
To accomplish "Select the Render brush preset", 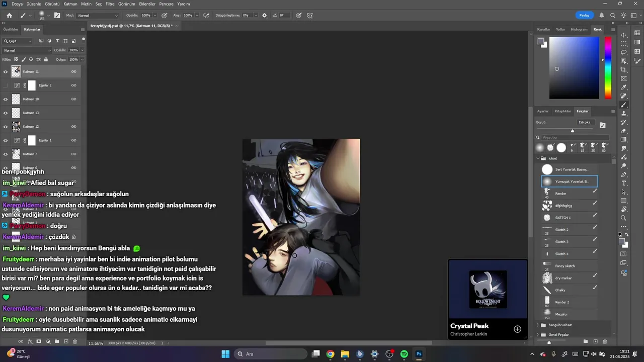I will click(x=570, y=194).
